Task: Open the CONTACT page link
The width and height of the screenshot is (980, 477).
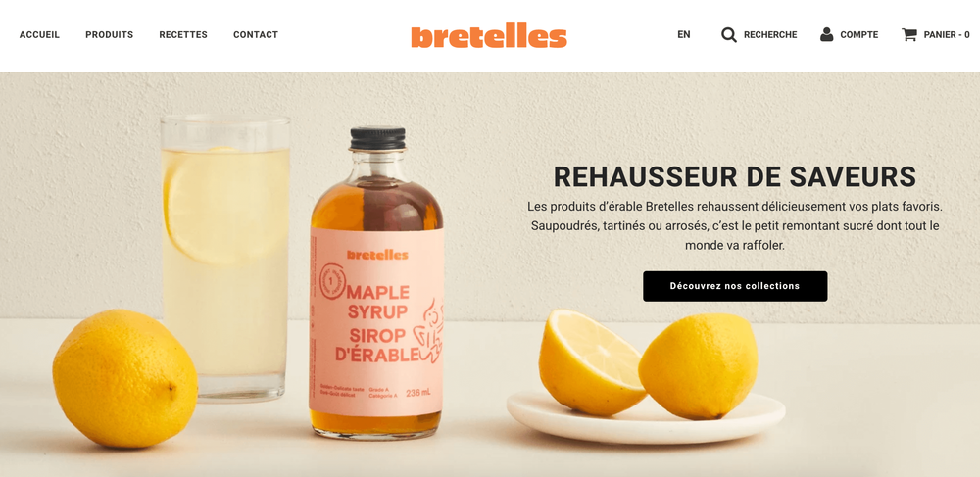Action: click(256, 35)
